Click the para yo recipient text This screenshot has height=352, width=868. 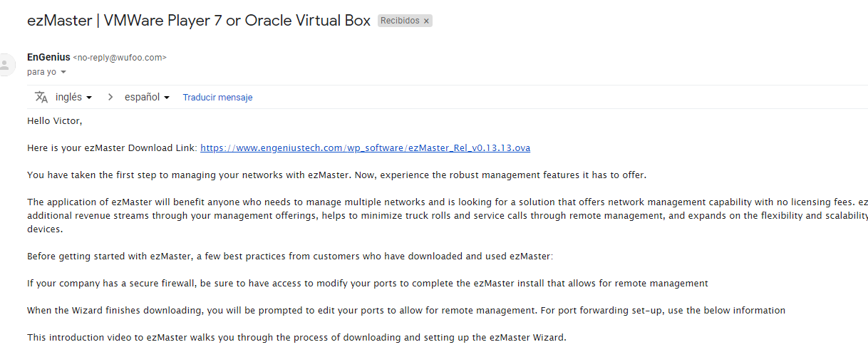[41, 72]
